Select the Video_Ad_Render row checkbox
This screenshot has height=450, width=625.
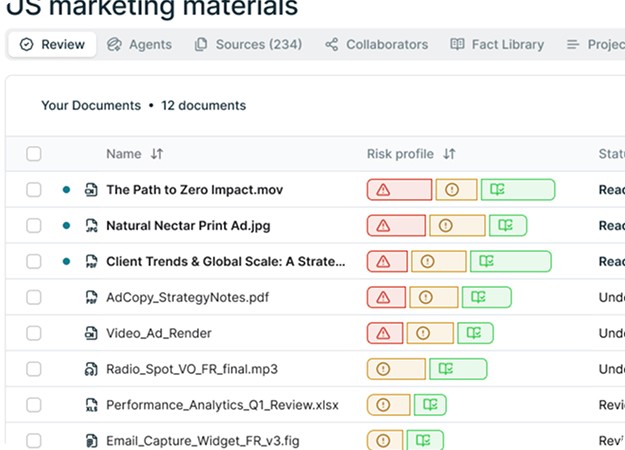tap(34, 334)
